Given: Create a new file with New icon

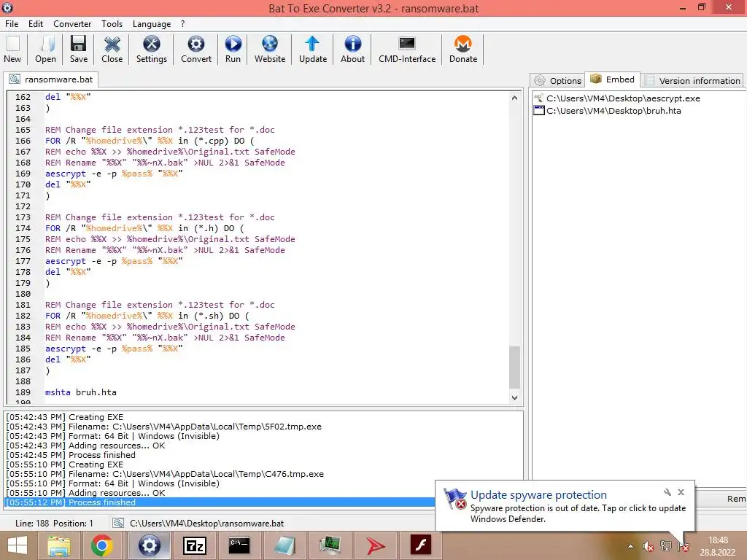Looking at the screenshot, I should [13, 49].
